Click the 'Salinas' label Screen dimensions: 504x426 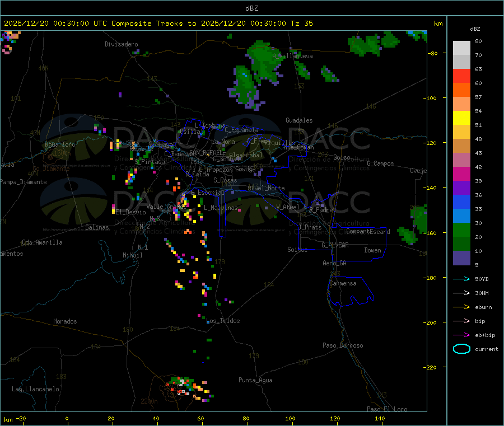[x=97, y=227]
